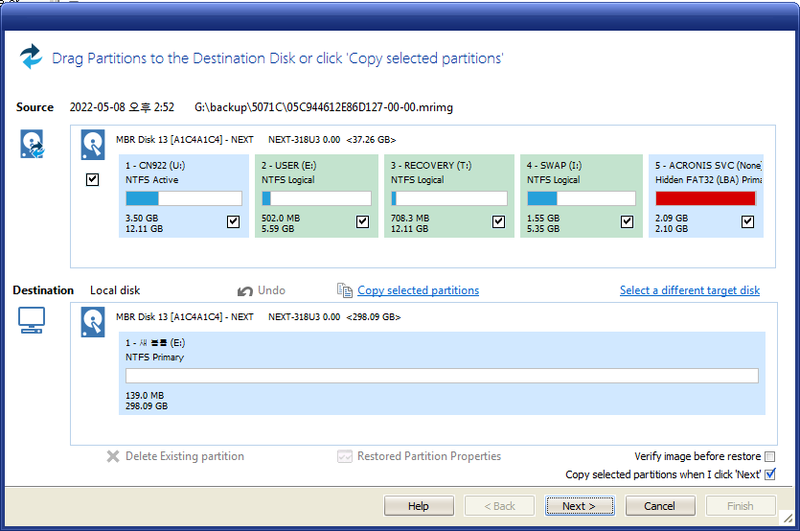Click the Source image disk icon

coord(32,145)
